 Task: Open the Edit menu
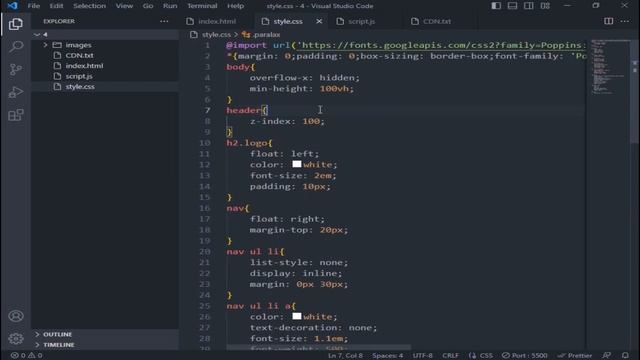pyautogui.click(x=56, y=6)
